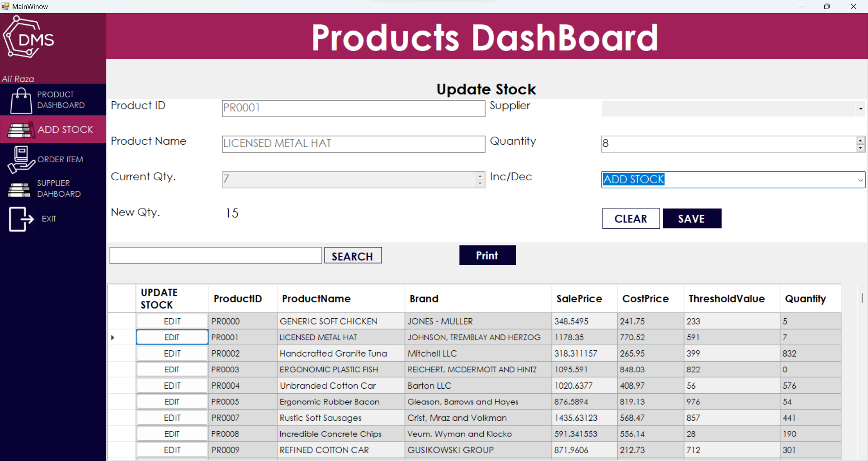Image resolution: width=868 pixels, height=461 pixels.
Task: Open Supplier Dashboard from sidebar menu
Action: 59,189
